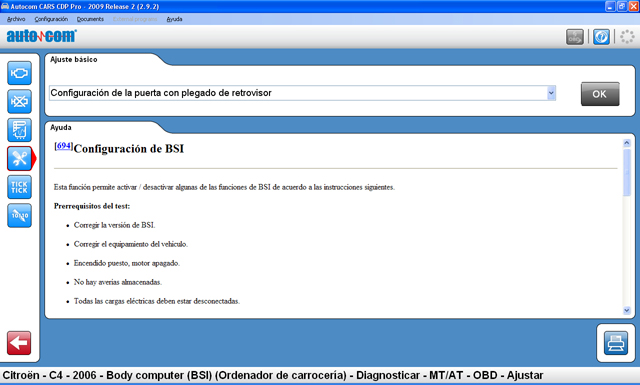Viewport: 640px width, 385px height.
Task: Click the 'Corregir la versión de BSI' bullet
Action: point(114,225)
